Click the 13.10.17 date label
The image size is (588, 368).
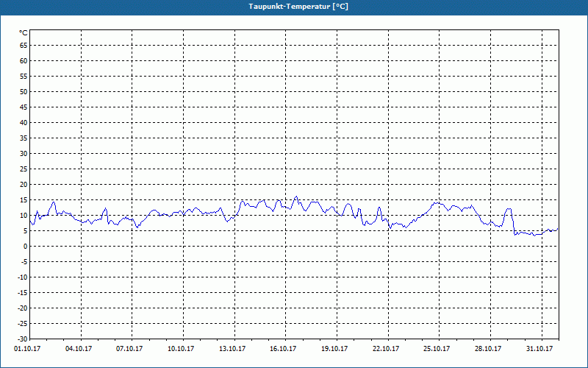(232, 349)
